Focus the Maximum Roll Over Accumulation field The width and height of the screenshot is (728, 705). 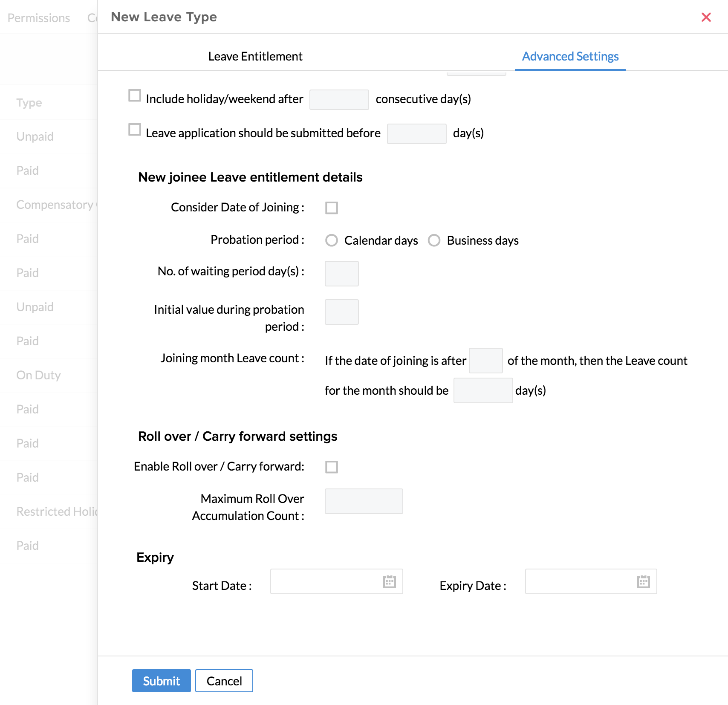(364, 501)
